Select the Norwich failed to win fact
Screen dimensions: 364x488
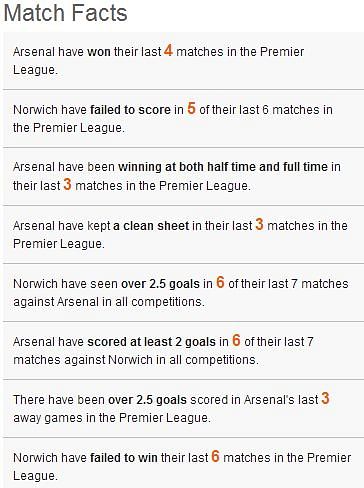(x=183, y=464)
